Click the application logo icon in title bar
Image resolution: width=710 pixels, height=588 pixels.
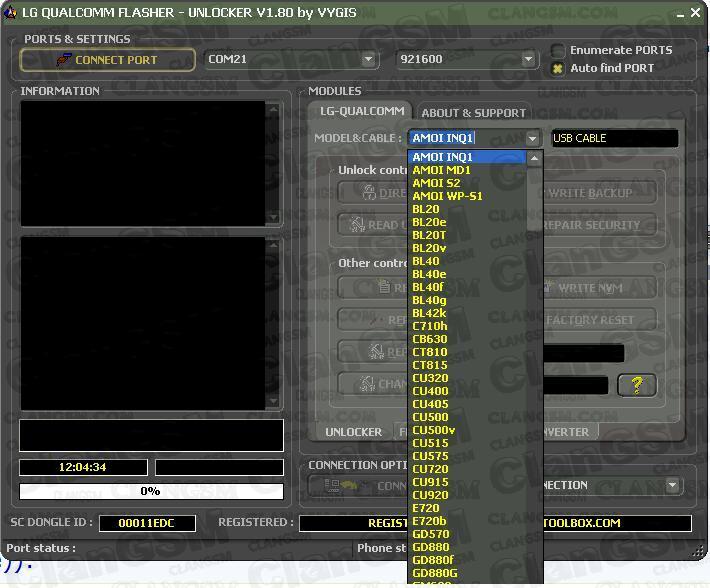coord(10,13)
